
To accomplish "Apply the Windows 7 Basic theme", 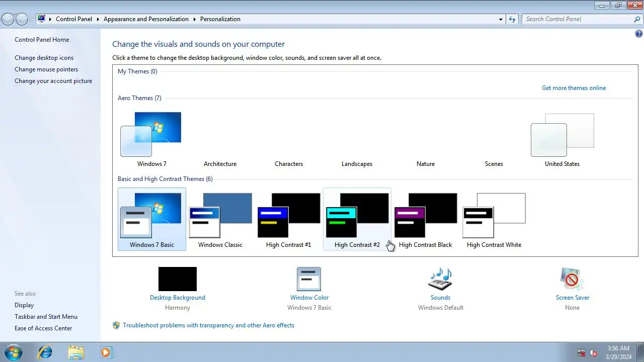I will point(152,219).
